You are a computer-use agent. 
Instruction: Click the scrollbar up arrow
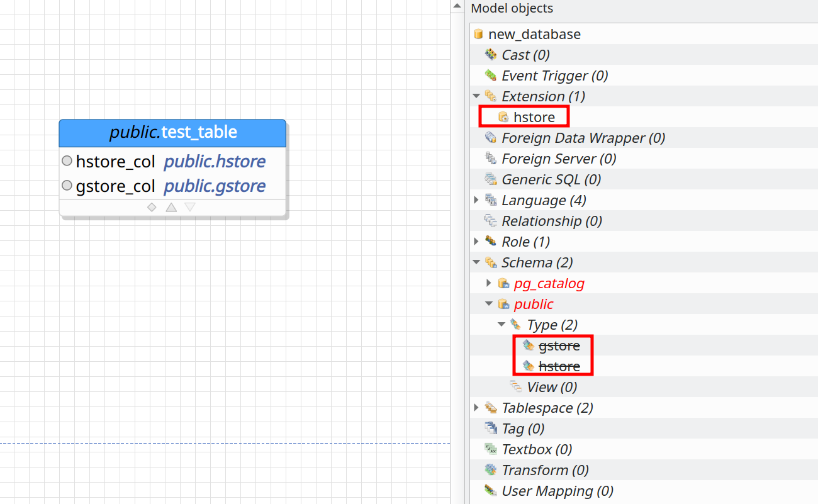456,6
